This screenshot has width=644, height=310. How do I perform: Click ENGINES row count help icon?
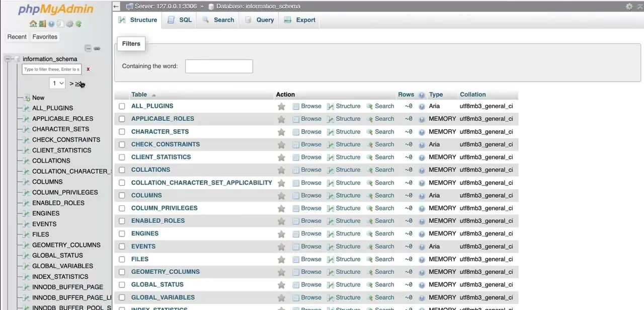[x=422, y=234]
